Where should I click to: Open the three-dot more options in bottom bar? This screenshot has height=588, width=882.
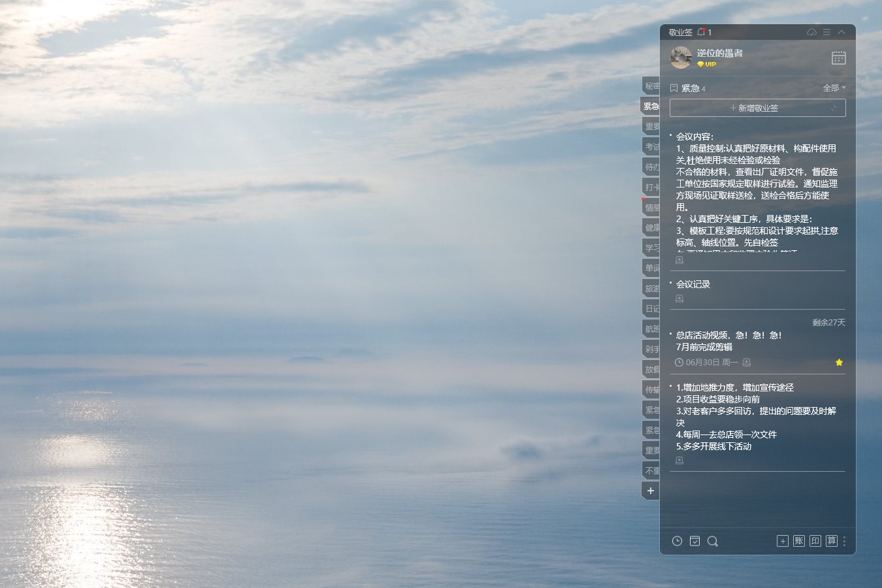tap(844, 541)
